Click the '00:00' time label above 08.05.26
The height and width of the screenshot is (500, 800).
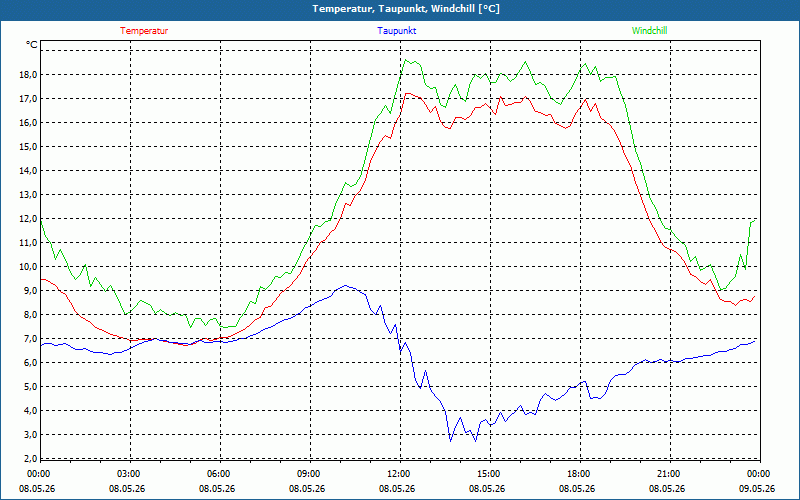coord(37,474)
